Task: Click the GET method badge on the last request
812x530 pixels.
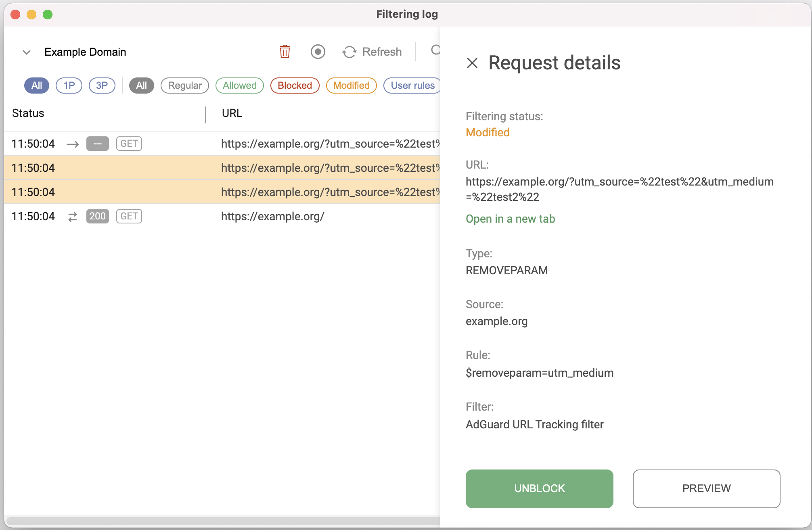Action: (128, 216)
